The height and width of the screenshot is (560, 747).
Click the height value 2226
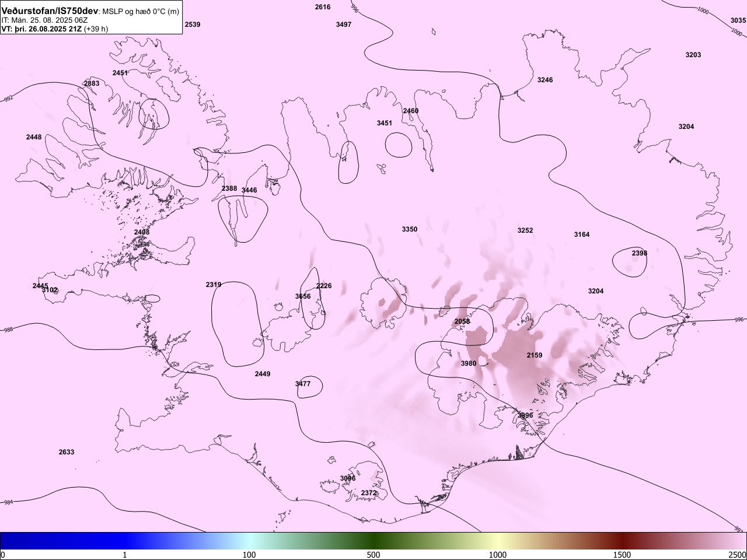[x=324, y=286]
